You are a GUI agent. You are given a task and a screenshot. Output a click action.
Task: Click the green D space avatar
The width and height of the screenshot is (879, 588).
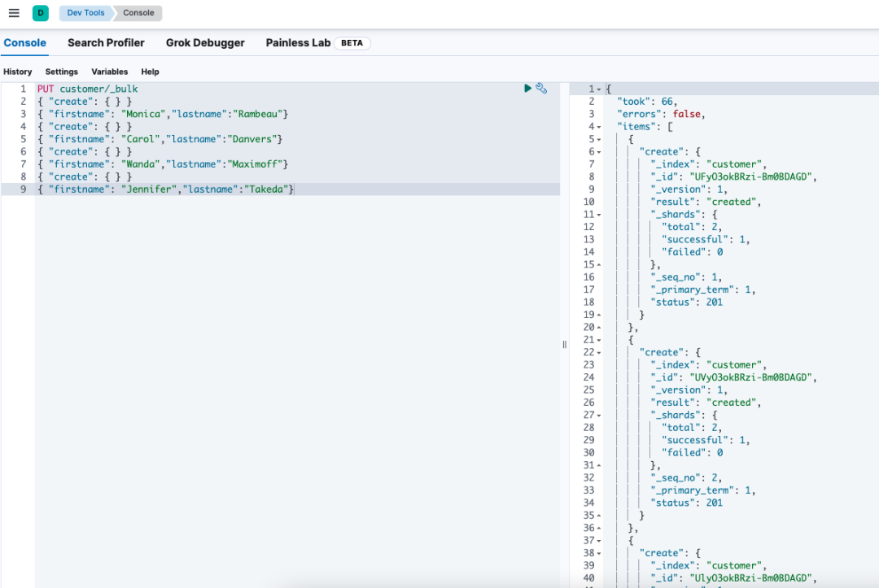41,13
